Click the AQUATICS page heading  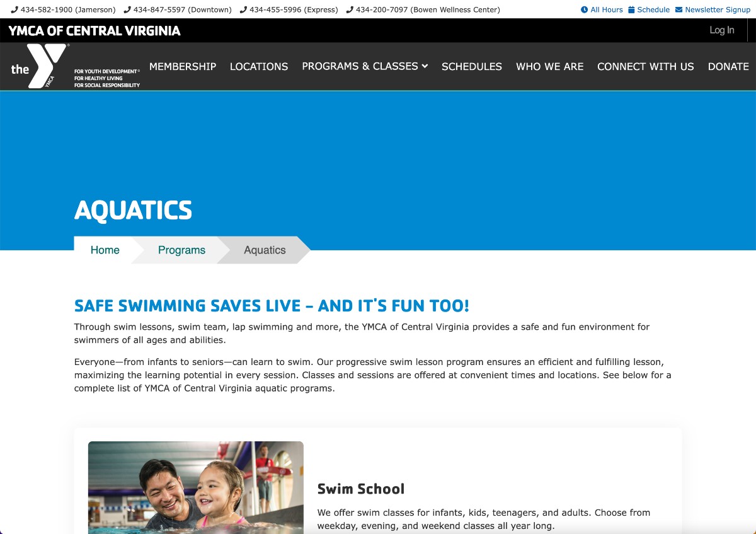[x=133, y=211]
